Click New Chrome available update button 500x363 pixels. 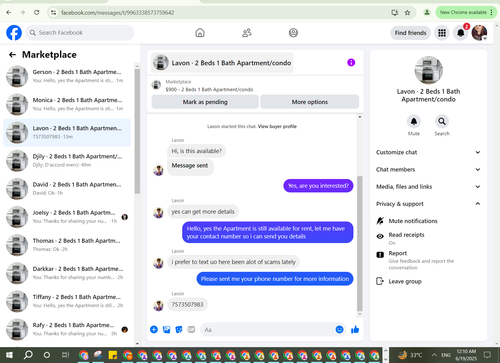[x=465, y=13]
